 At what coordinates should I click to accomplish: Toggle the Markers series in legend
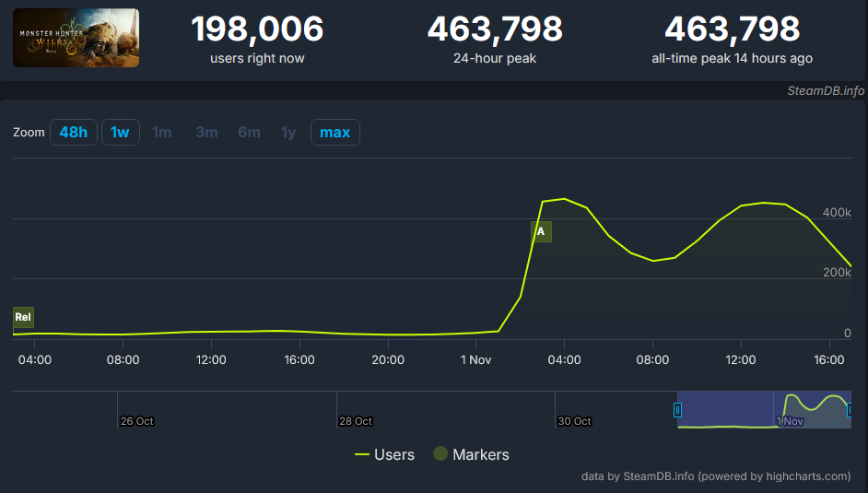[x=471, y=454]
